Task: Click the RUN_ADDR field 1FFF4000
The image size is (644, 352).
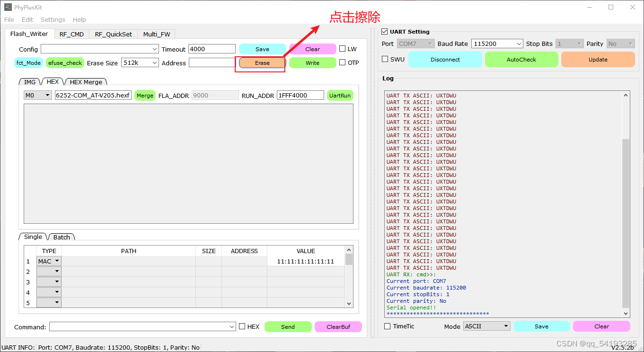Action: tap(300, 96)
